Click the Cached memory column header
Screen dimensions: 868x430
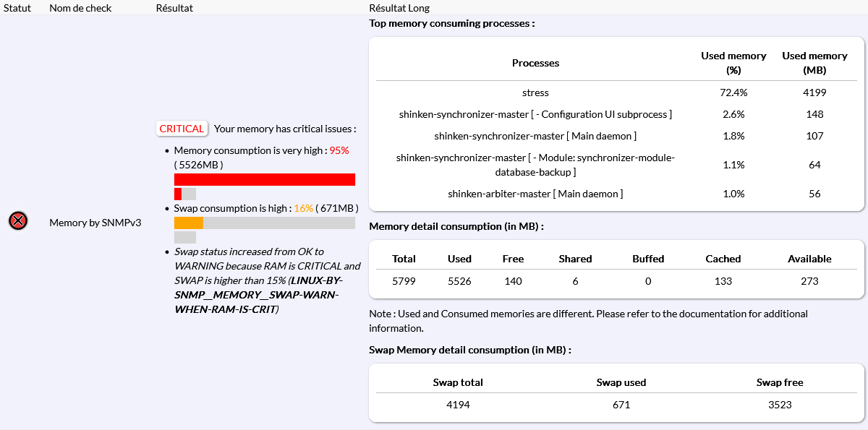723,259
